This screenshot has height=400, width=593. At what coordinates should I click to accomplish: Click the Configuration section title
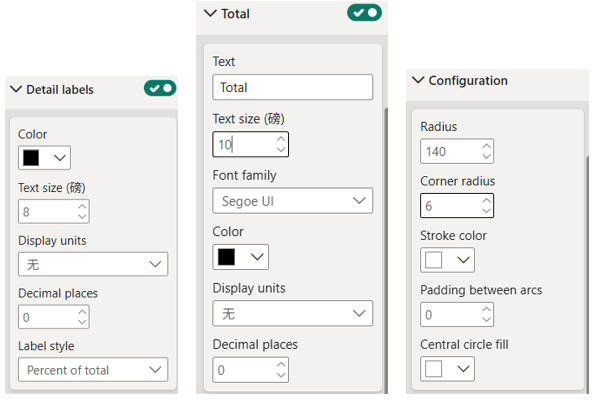pyautogui.click(x=468, y=81)
